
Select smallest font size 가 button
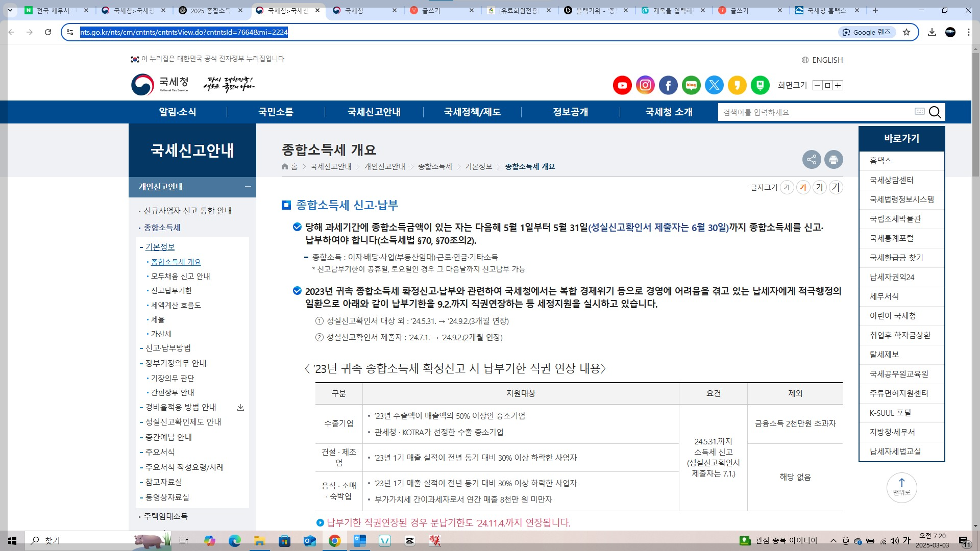pyautogui.click(x=787, y=187)
